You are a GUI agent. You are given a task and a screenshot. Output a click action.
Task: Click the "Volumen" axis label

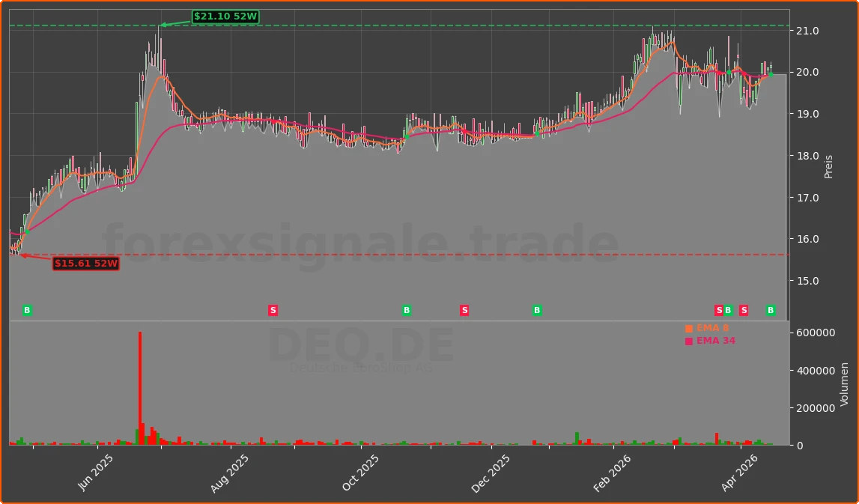(845, 383)
